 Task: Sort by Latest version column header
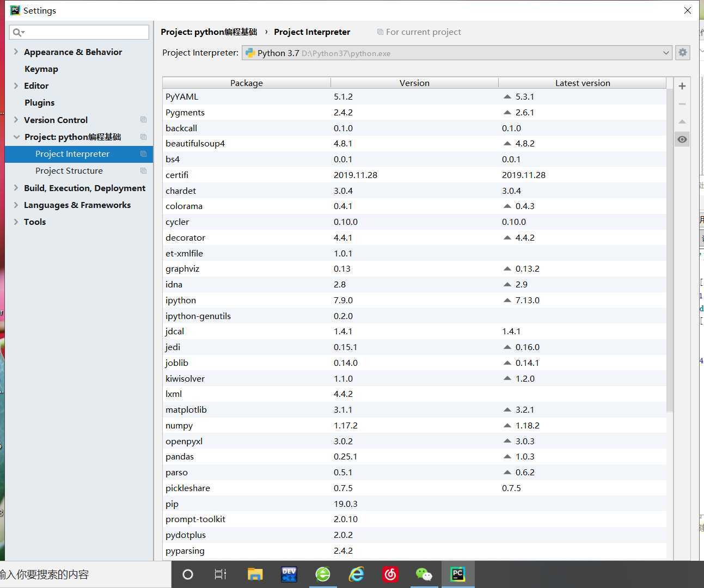(582, 83)
